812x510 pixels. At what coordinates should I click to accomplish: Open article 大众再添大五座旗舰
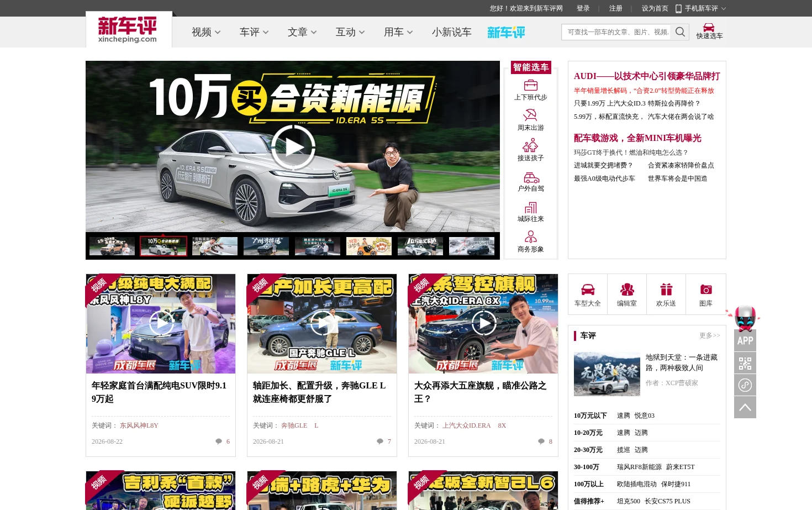(x=481, y=392)
